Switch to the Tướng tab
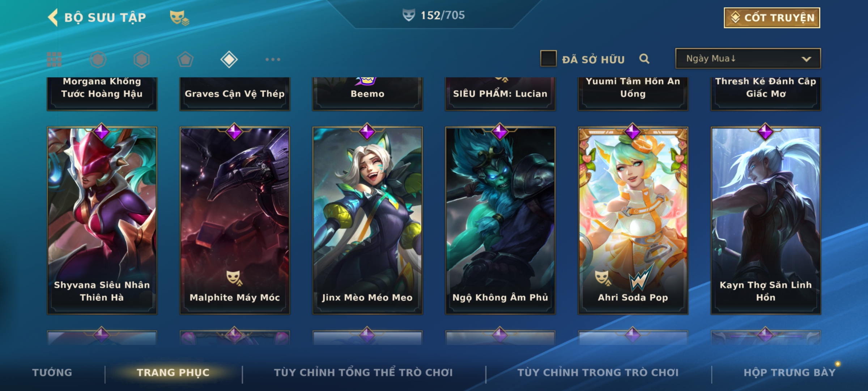This screenshot has height=391, width=868. point(52,373)
